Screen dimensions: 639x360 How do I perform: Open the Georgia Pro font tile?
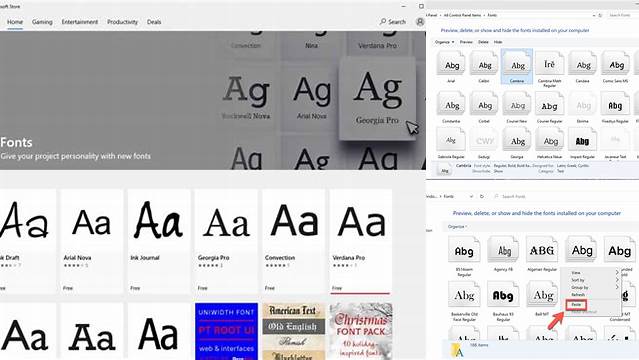coord(226,241)
